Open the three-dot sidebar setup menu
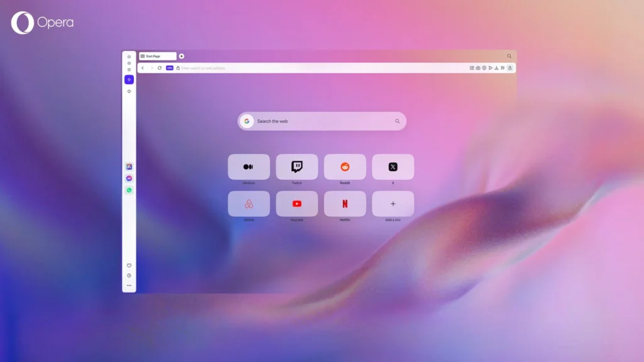This screenshot has width=644, height=362. coord(129,285)
